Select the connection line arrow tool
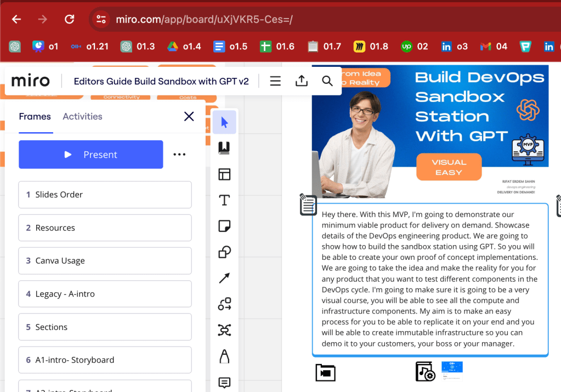The width and height of the screenshot is (561, 392). click(224, 278)
